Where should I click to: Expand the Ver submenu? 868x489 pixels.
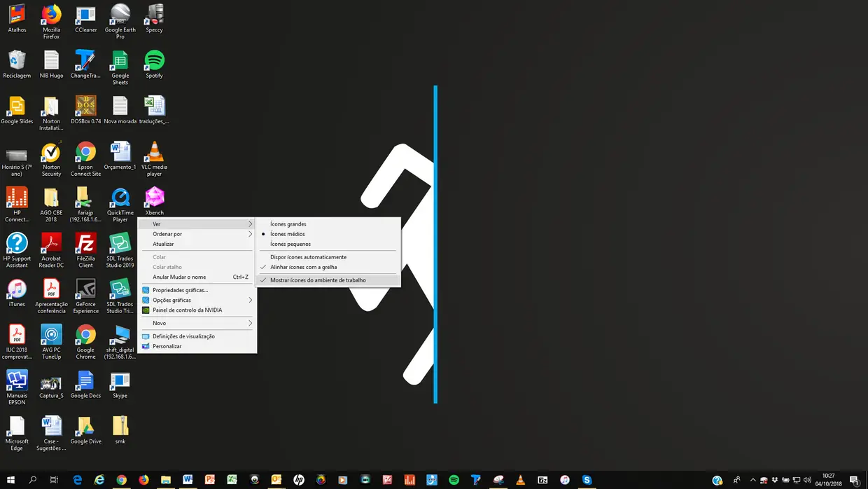click(197, 224)
